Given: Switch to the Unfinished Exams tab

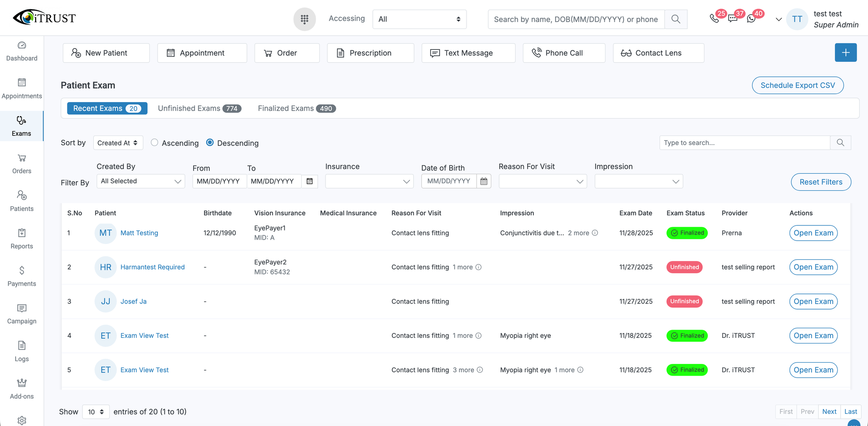Looking at the screenshot, I should coord(199,109).
